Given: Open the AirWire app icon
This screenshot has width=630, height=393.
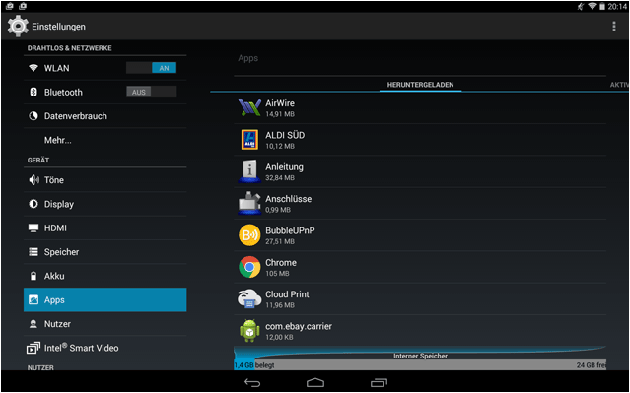Looking at the screenshot, I should pos(250,107).
